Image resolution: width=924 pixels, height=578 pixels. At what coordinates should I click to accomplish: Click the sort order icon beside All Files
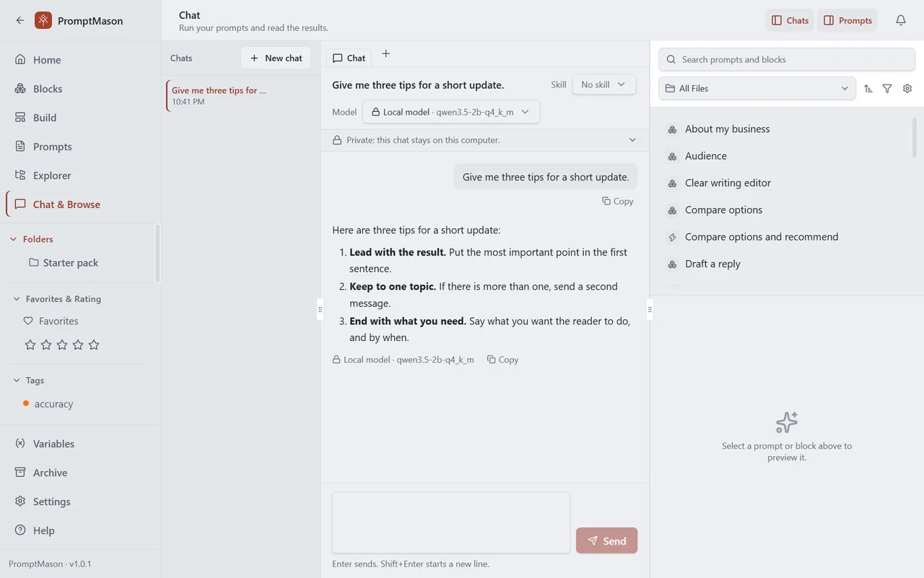tap(868, 88)
